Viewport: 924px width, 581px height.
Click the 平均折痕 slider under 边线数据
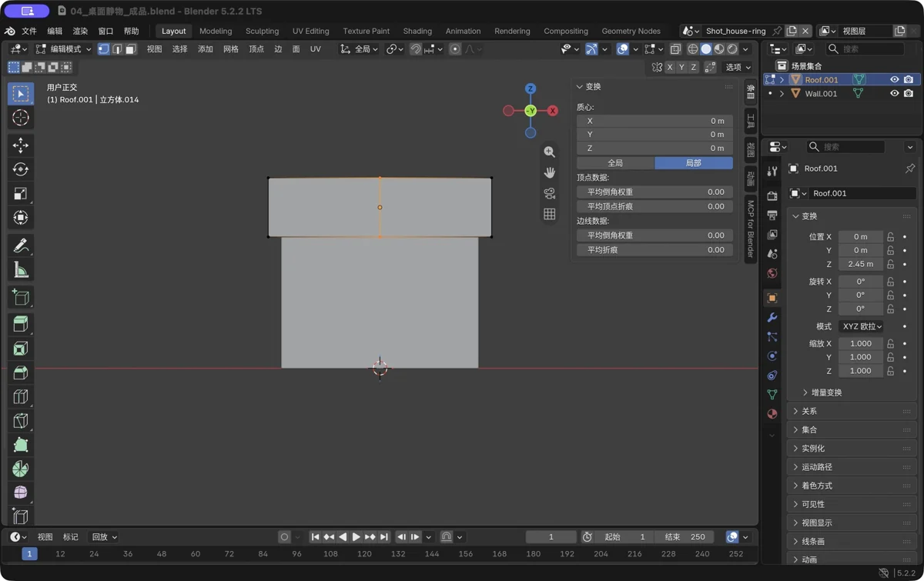(x=654, y=250)
